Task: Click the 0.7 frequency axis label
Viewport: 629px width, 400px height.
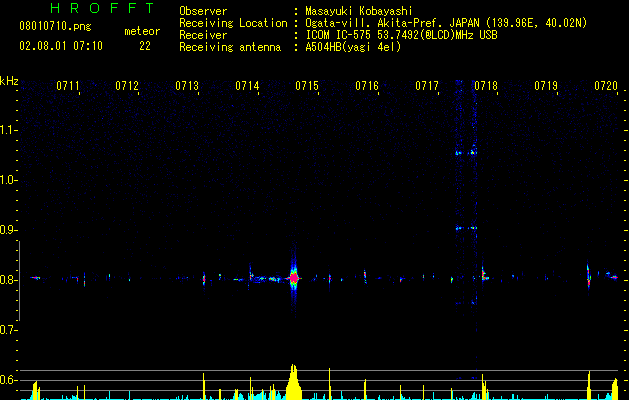Action: (x=8, y=330)
